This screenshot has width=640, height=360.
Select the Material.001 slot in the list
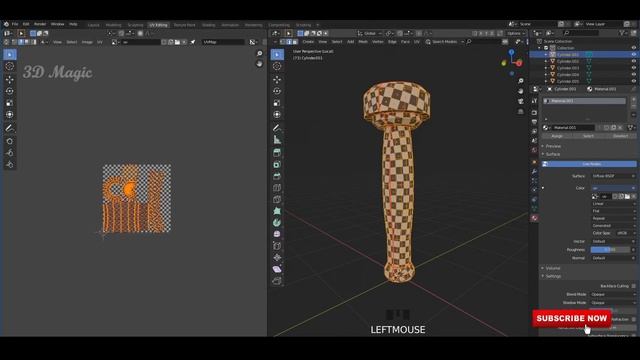[x=584, y=101]
